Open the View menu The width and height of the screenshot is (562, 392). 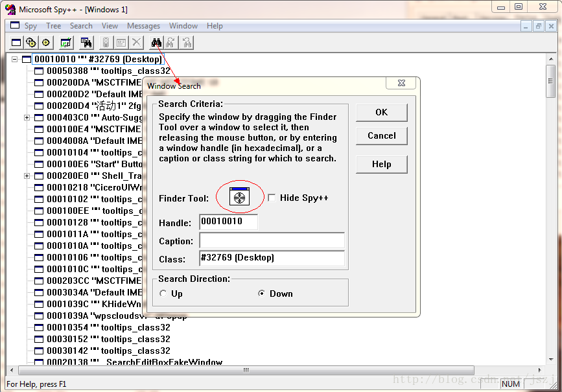coord(110,26)
